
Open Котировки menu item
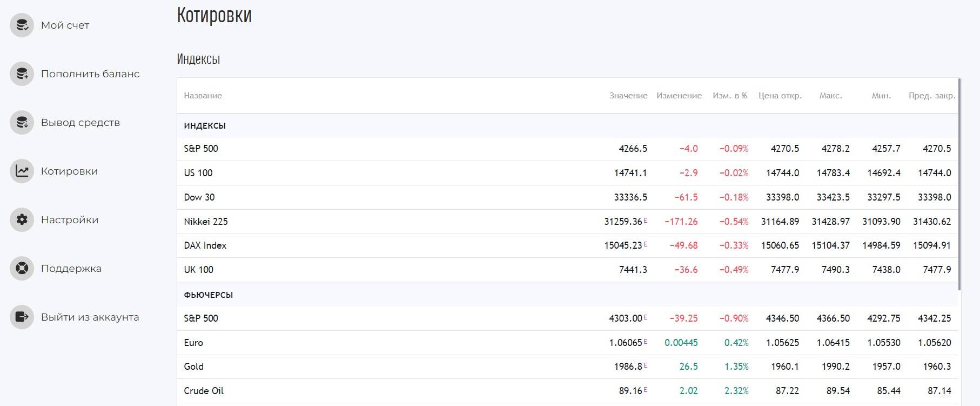point(69,171)
